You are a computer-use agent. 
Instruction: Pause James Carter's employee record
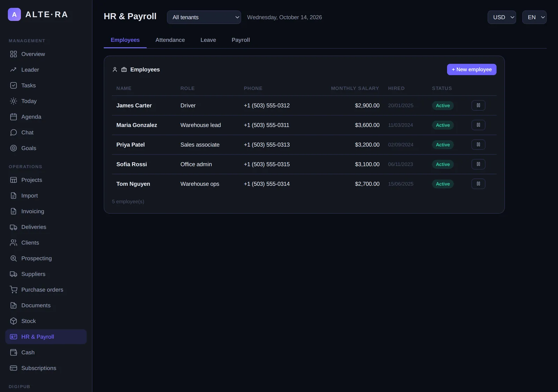point(478,105)
